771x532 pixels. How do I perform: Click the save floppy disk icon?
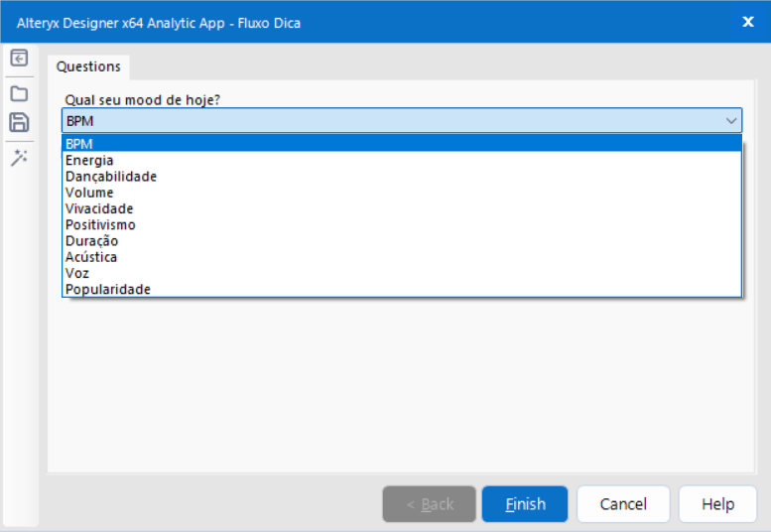(x=19, y=122)
